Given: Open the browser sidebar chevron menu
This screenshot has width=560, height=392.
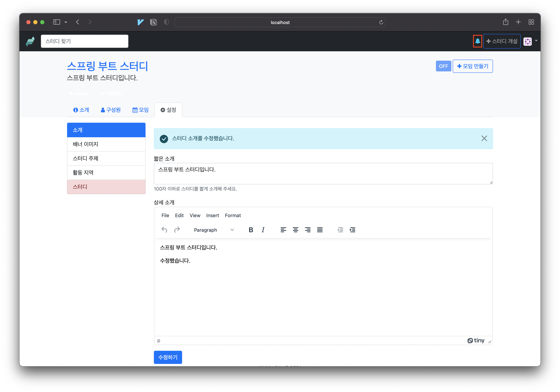Looking at the screenshot, I should [x=66, y=22].
